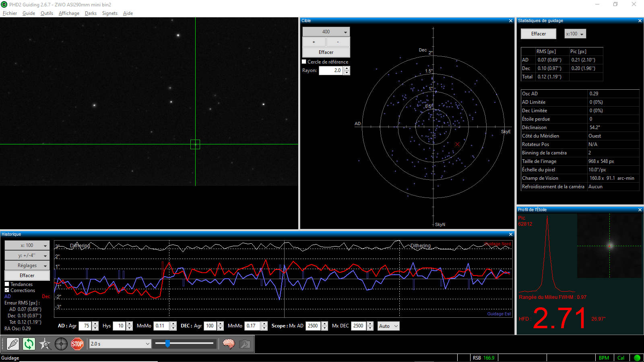
Task: Open camera settings wrench icon
Action: coord(244,344)
